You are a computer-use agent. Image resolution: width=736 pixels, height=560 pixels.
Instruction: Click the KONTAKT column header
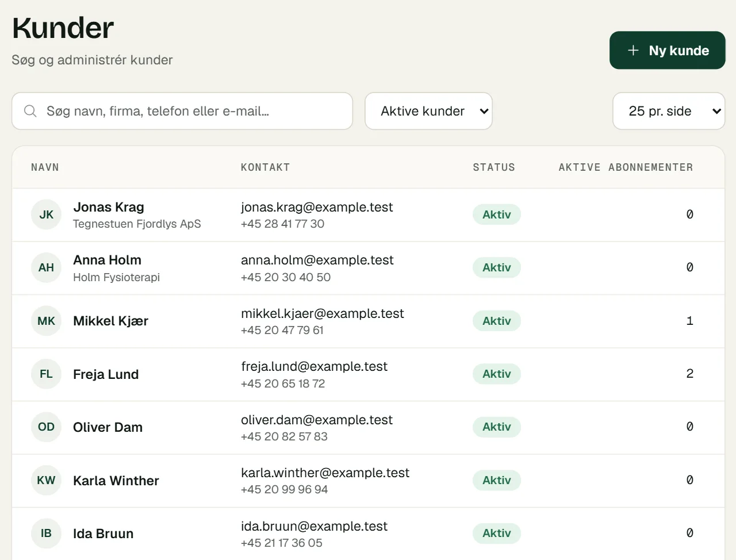[x=265, y=167]
